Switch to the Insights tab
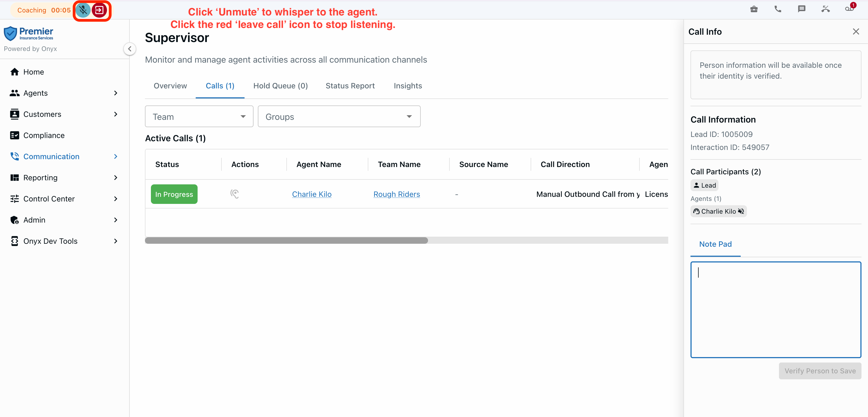Image resolution: width=868 pixels, height=417 pixels. point(408,86)
